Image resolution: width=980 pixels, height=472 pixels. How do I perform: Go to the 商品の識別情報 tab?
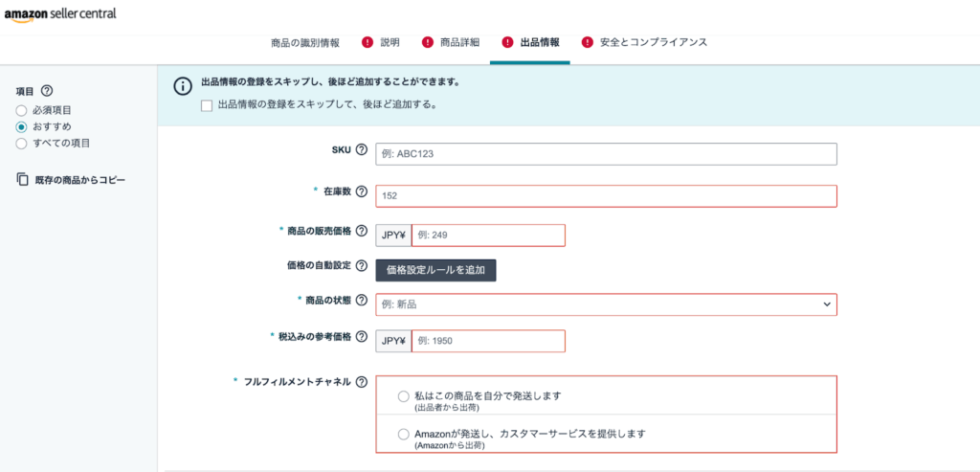coord(305,42)
